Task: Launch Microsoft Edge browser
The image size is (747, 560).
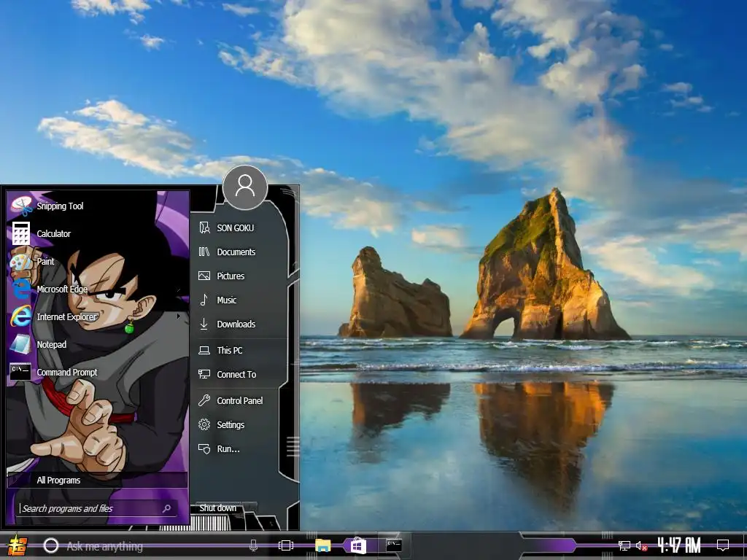Action: [98, 289]
